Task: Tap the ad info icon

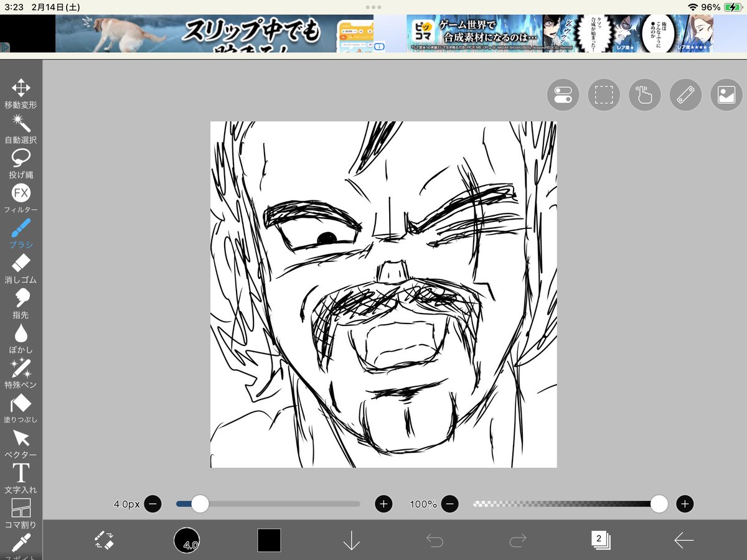Action: click(379, 46)
